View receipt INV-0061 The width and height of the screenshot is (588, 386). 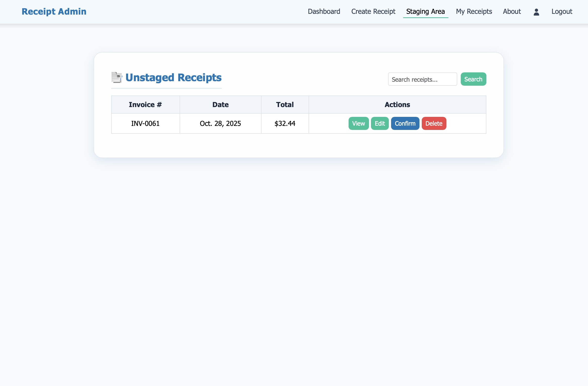tap(358, 123)
